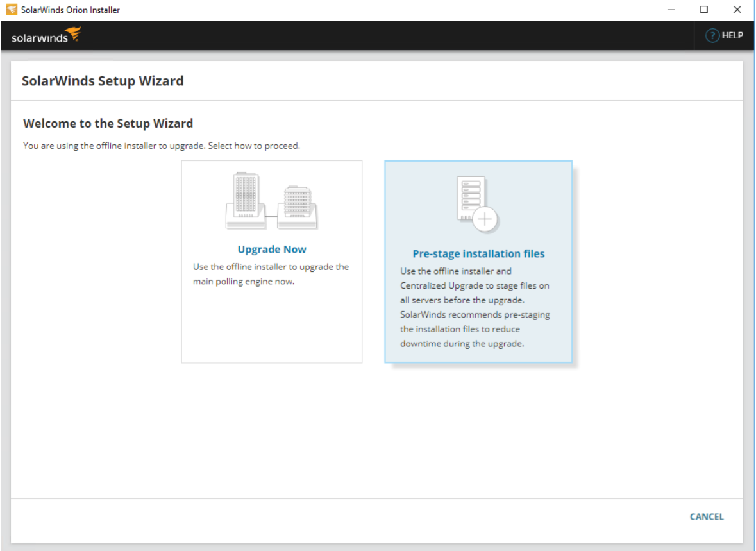Viewport: 756px width, 551px height.
Task: Click the Upgrade Now description text
Action: pos(271,274)
